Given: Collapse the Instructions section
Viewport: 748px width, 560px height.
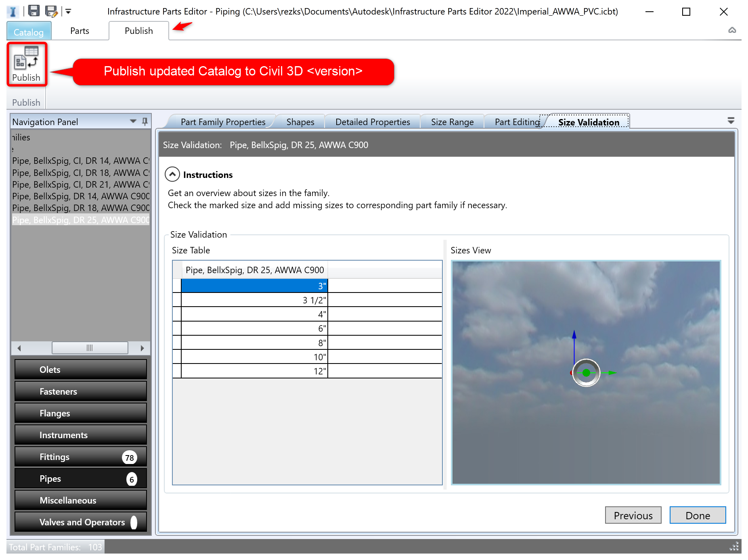Looking at the screenshot, I should pyautogui.click(x=172, y=174).
